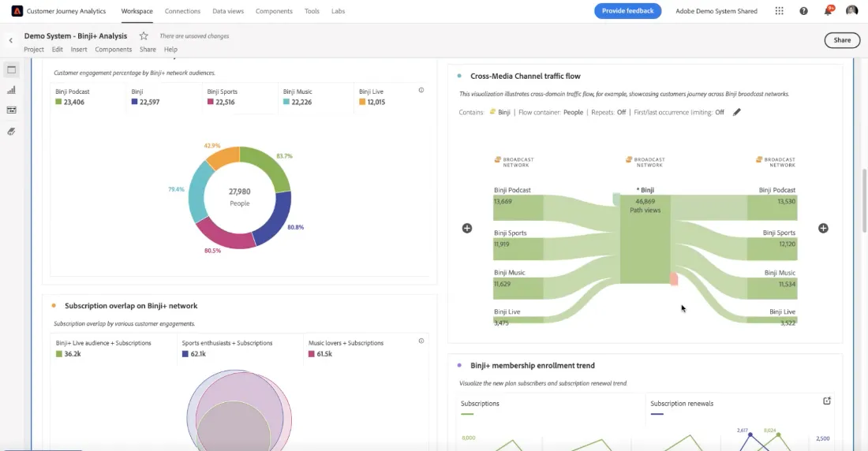Click the Panels icon in left sidebar

pyautogui.click(x=11, y=69)
